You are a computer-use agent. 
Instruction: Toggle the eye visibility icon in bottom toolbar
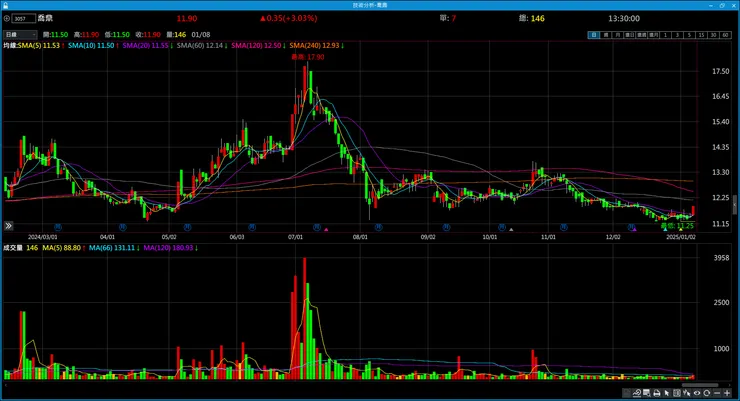(697, 393)
